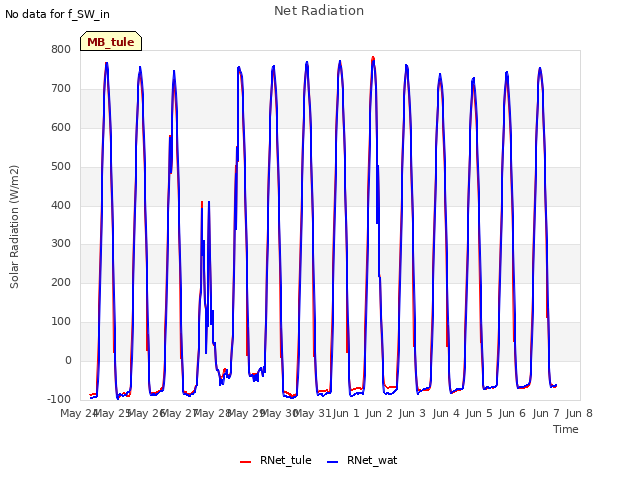This screenshot has height=480, width=640.
Task: Click the 700 y-axis tick label
Action: pos(61,88)
